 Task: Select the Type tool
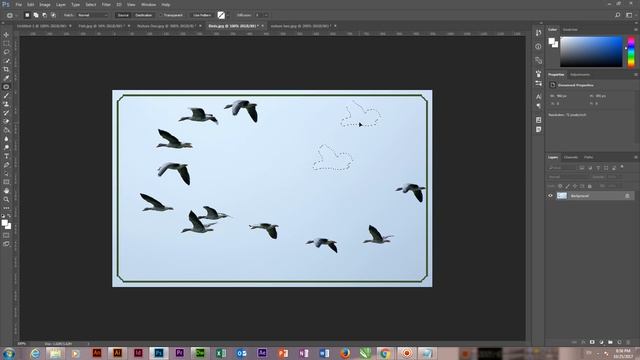click(x=6, y=156)
